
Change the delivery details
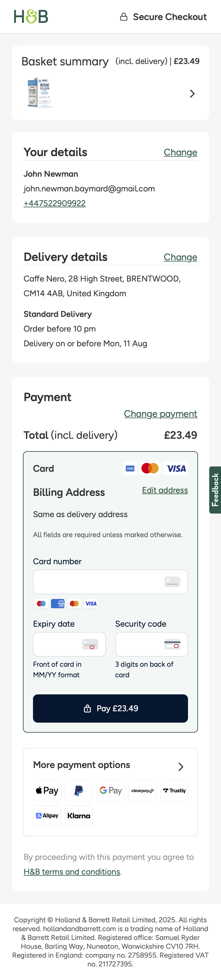coord(180,257)
